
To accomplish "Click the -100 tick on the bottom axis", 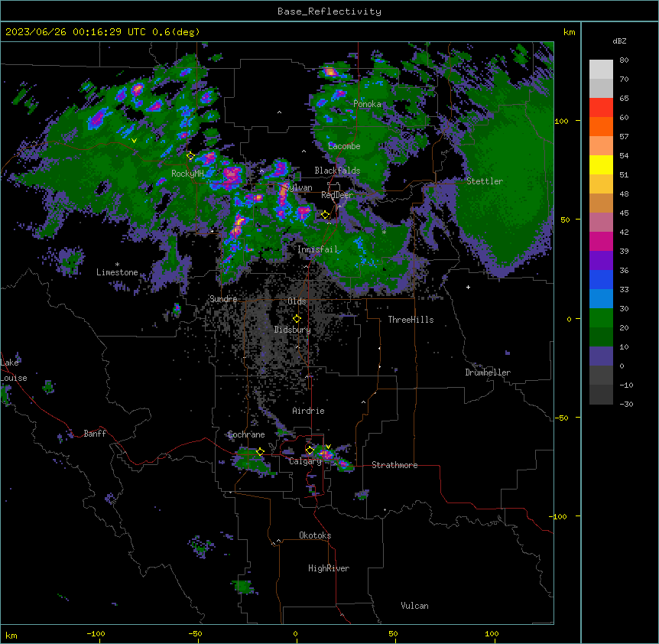I will (96, 633).
